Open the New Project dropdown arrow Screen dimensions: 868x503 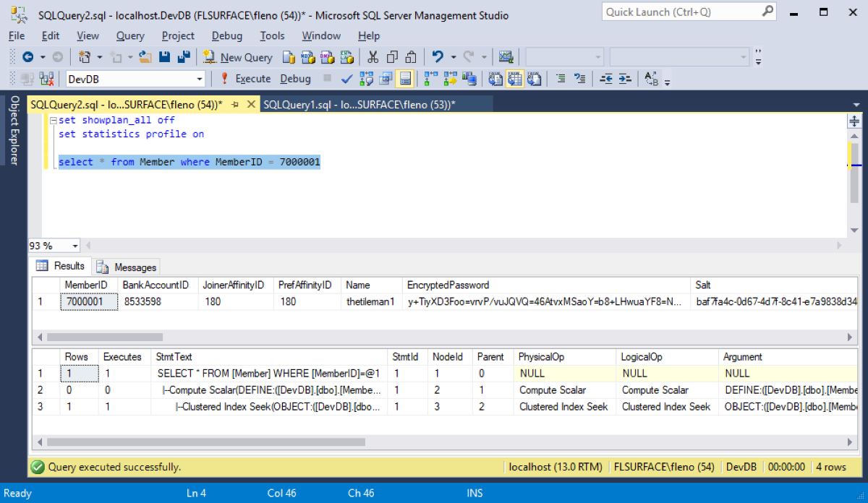[x=99, y=57]
